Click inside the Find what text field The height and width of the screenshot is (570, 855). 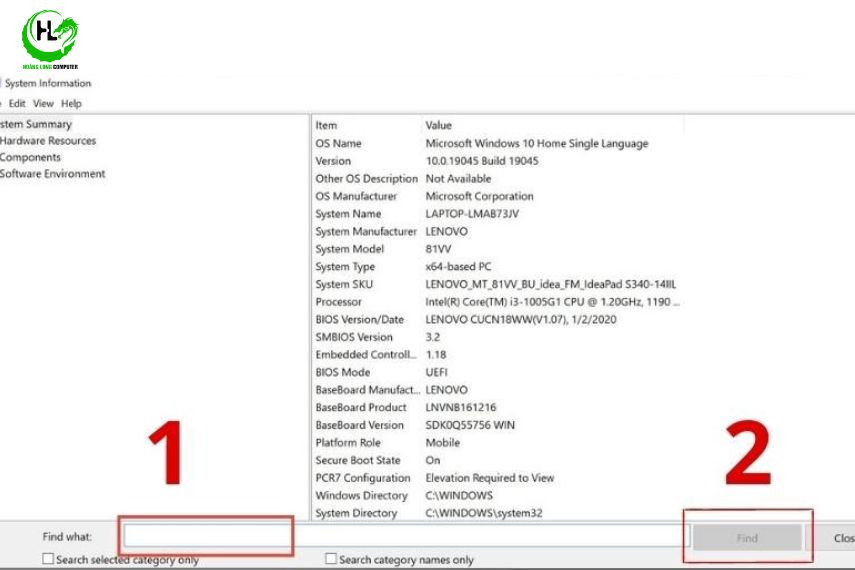pos(406,536)
